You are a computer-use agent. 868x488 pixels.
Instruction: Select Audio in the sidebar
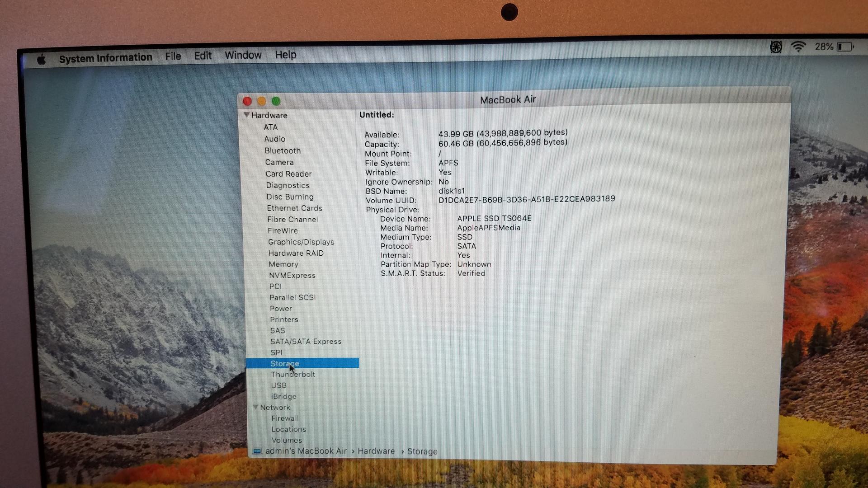pyautogui.click(x=275, y=139)
